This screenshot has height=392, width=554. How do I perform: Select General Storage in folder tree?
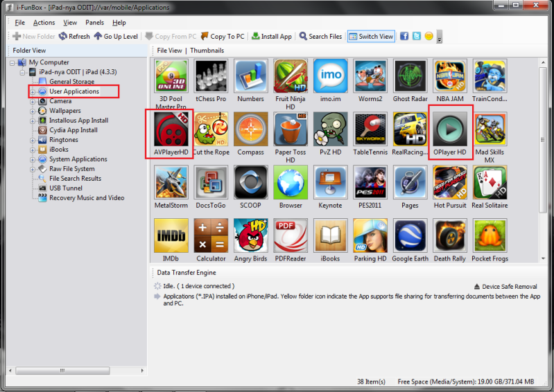pyautogui.click(x=71, y=82)
